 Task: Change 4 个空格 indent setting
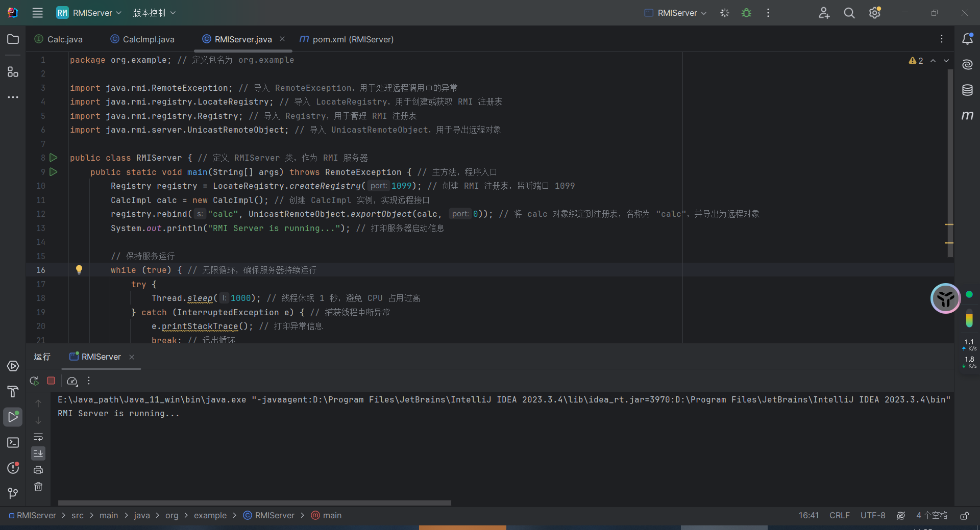pyautogui.click(x=932, y=515)
